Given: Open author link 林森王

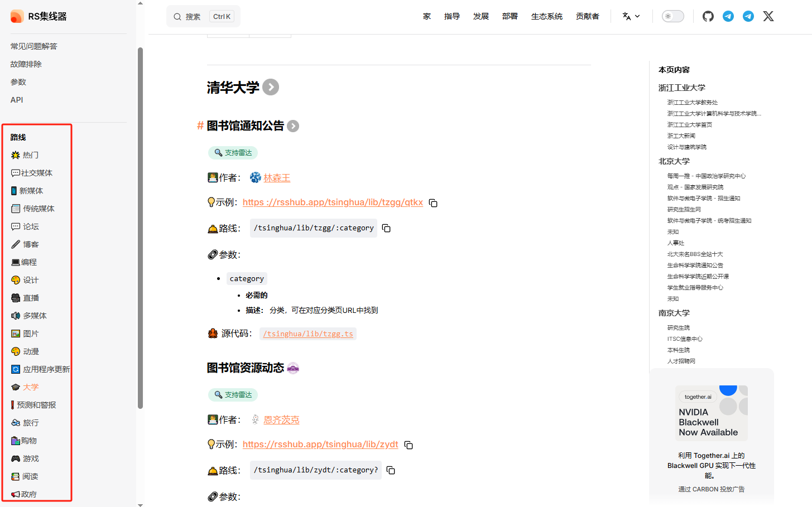Looking at the screenshot, I should [x=277, y=178].
